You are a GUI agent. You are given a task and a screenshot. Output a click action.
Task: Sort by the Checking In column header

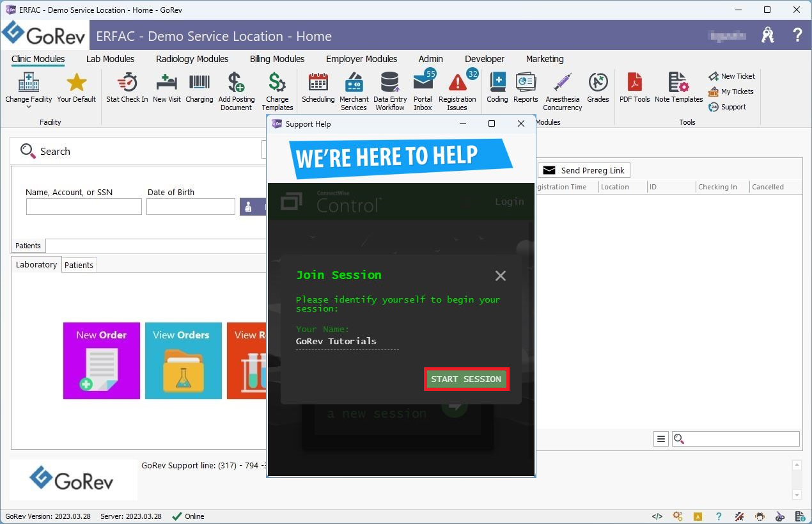pos(722,187)
